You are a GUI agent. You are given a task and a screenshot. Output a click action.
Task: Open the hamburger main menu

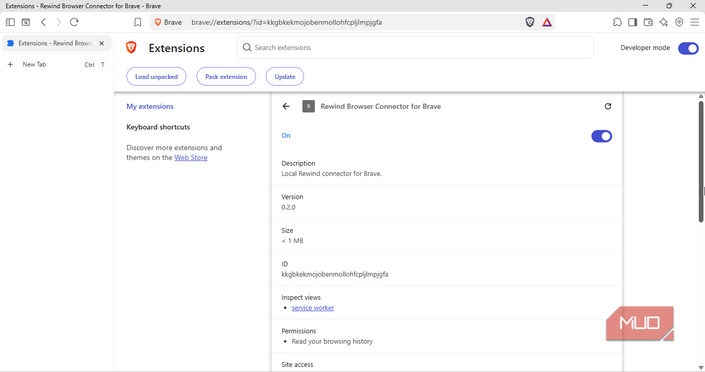click(x=695, y=22)
